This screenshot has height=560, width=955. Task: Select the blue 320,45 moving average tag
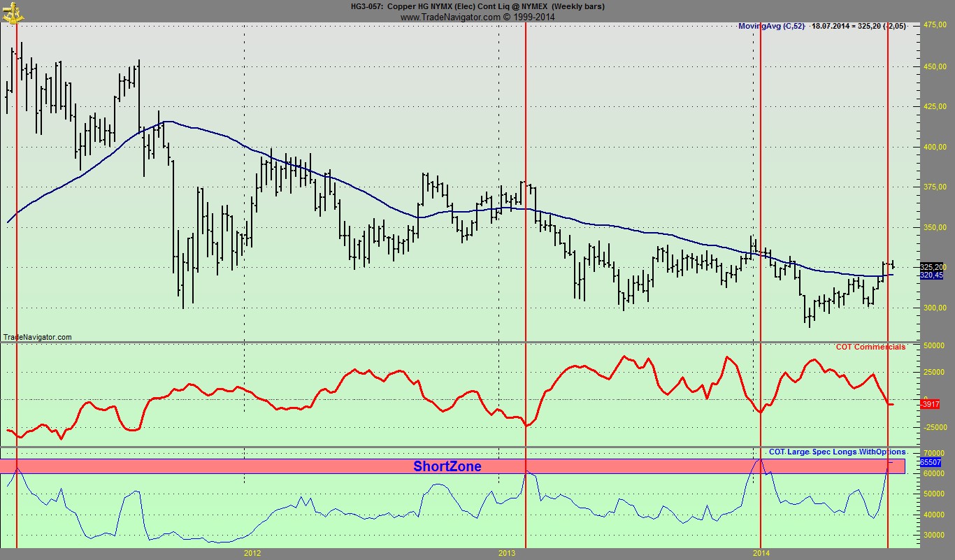[x=933, y=275]
